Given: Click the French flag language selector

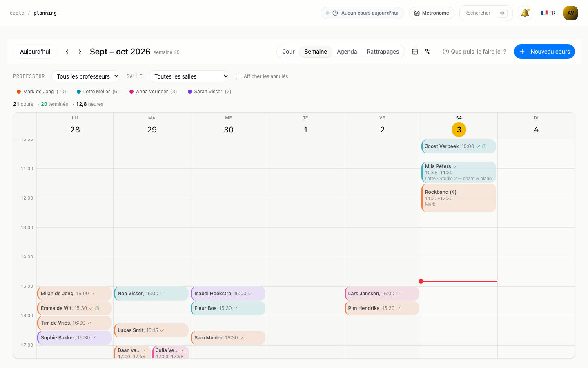Looking at the screenshot, I should click(548, 13).
